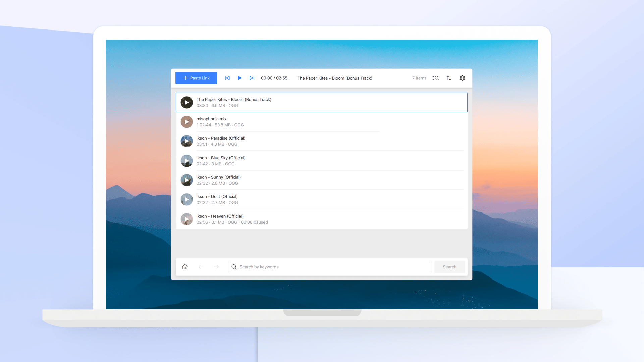Click the home navigation icon
Viewport: 644px width, 362px height.
point(184,266)
